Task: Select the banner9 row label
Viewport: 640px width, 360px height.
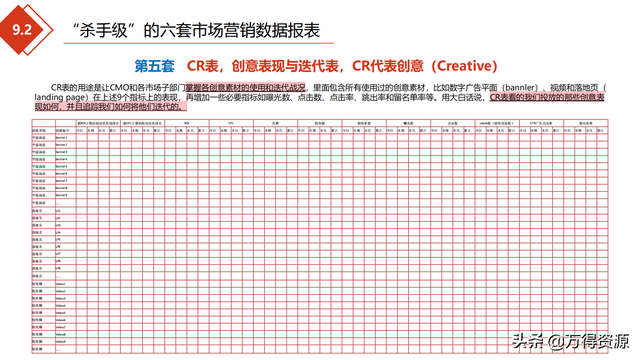Action: pos(62,196)
